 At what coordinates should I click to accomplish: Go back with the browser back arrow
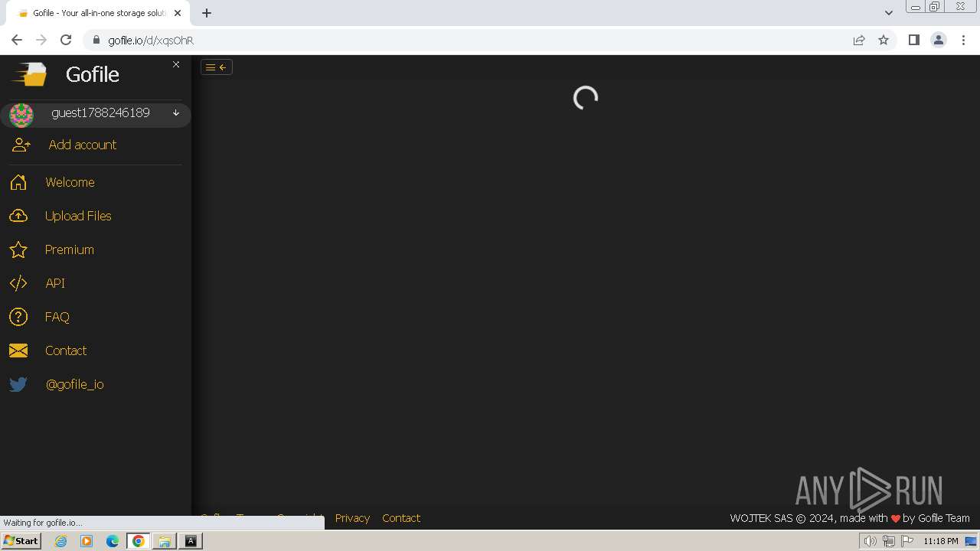(x=17, y=40)
